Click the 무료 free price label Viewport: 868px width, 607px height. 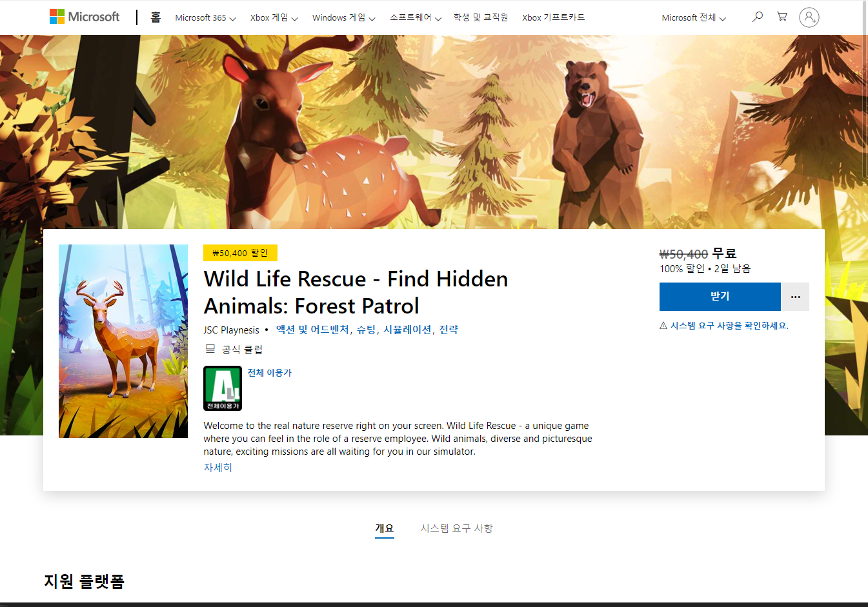(724, 254)
